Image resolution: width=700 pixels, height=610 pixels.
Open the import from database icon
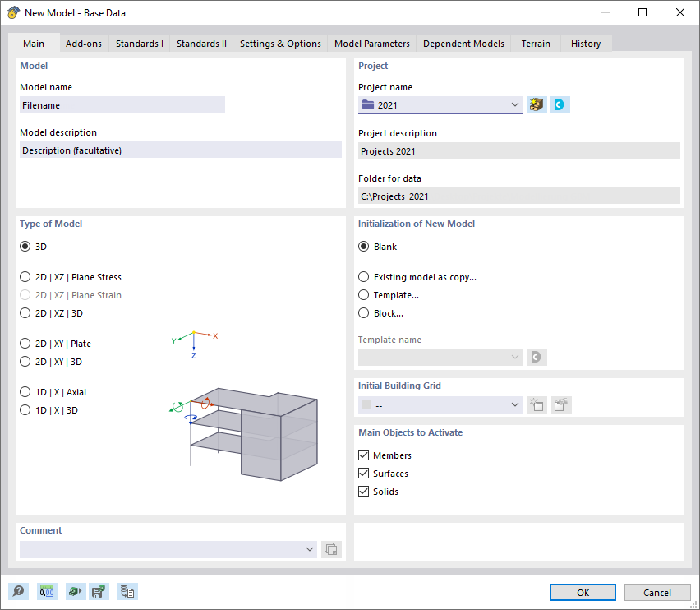[127, 591]
